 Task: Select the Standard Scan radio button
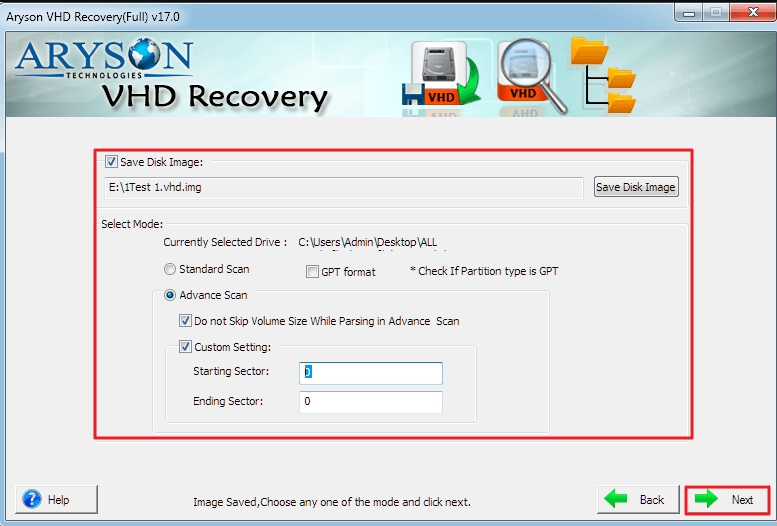170,269
